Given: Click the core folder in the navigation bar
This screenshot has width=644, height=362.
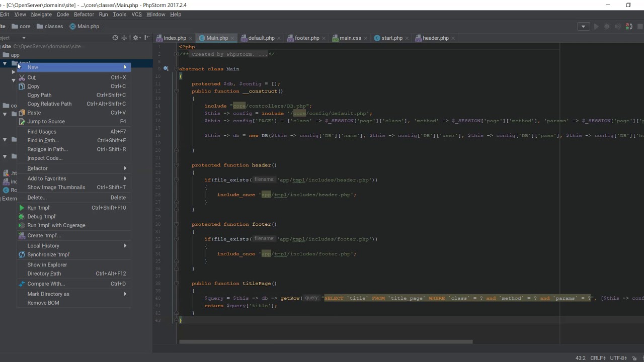Looking at the screenshot, I should click(x=21, y=27).
